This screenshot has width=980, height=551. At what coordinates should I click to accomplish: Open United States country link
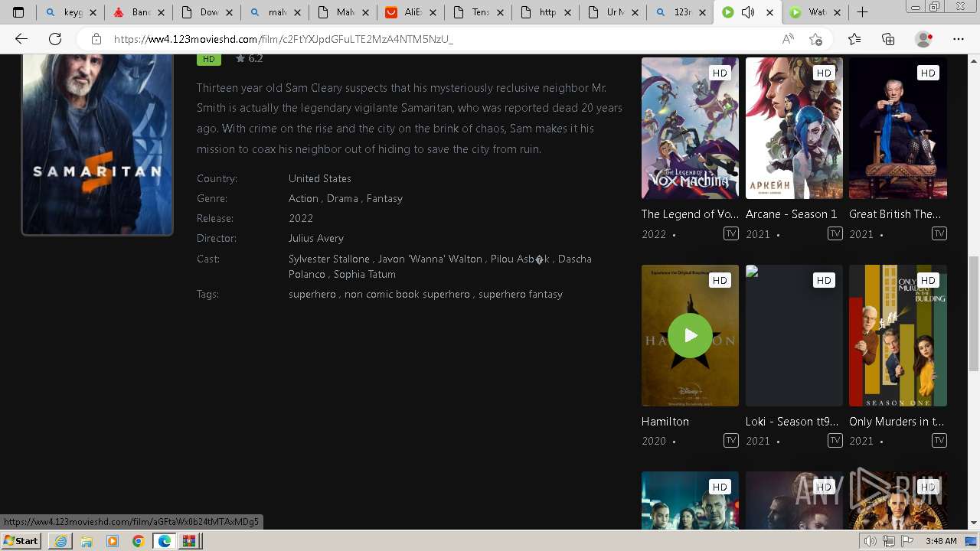(320, 178)
